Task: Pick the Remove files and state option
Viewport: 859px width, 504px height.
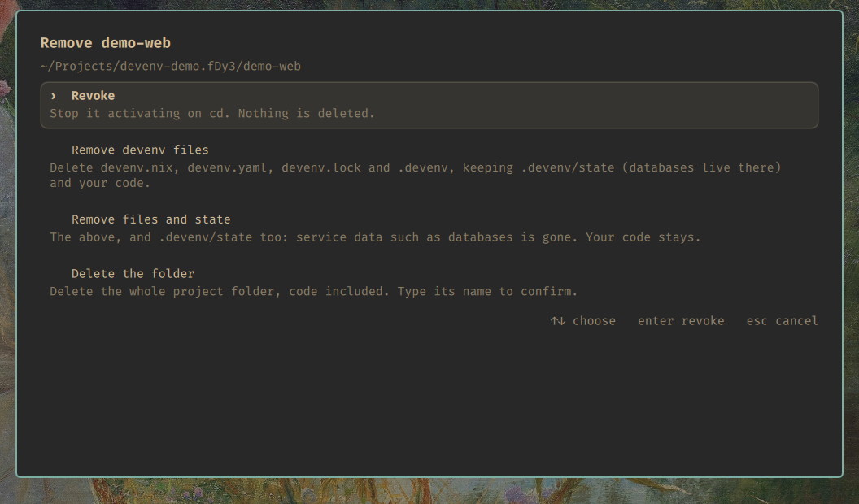Action: [x=429, y=228]
